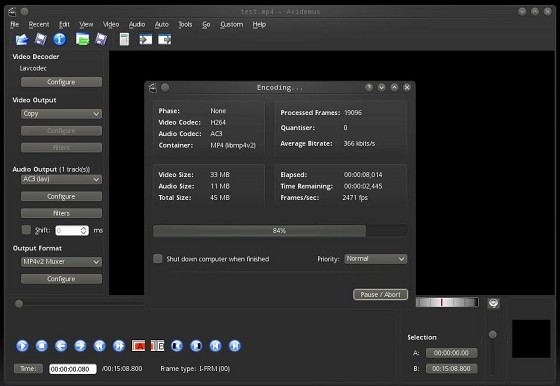Click Configure under Audio Output
This screenshot has width=560, height=386.
point(61,196)
